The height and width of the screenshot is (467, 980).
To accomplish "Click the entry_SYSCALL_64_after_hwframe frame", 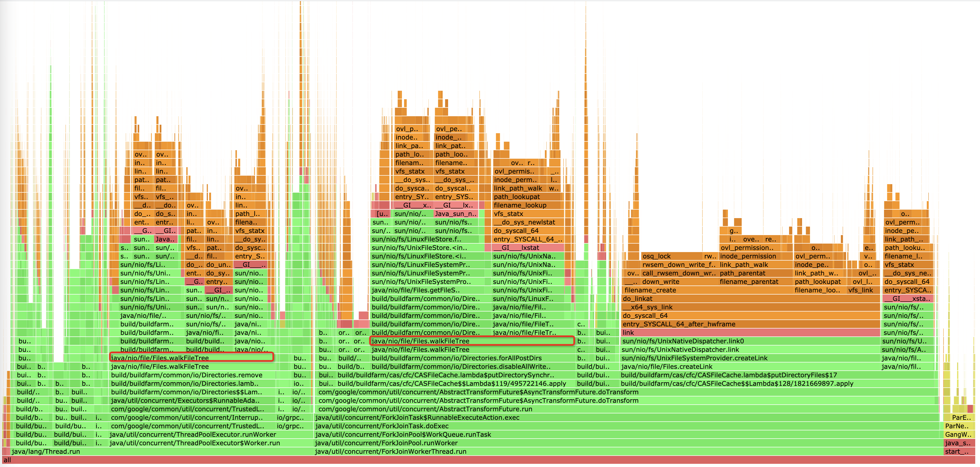I will 750,324.
